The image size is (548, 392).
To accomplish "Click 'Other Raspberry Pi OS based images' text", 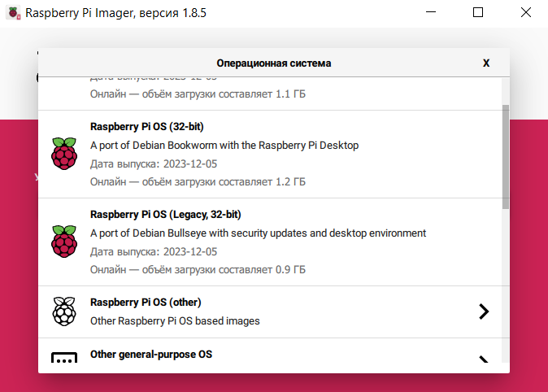I will (x=175, y=320).
